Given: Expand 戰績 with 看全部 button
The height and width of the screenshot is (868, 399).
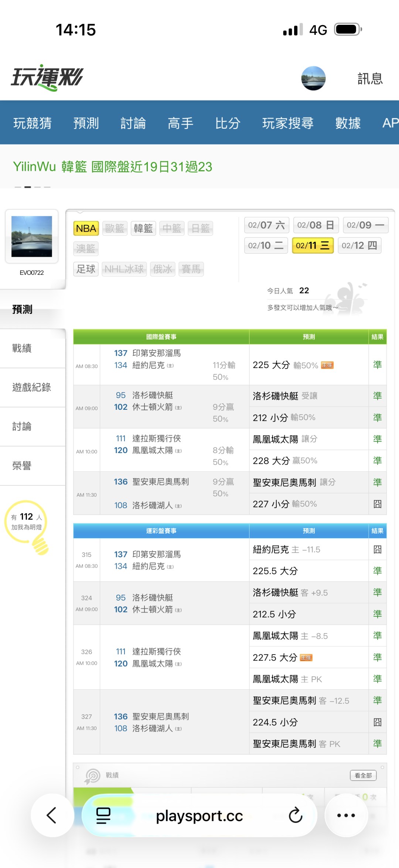Looking at the screenshot, I should click(363, 775).
